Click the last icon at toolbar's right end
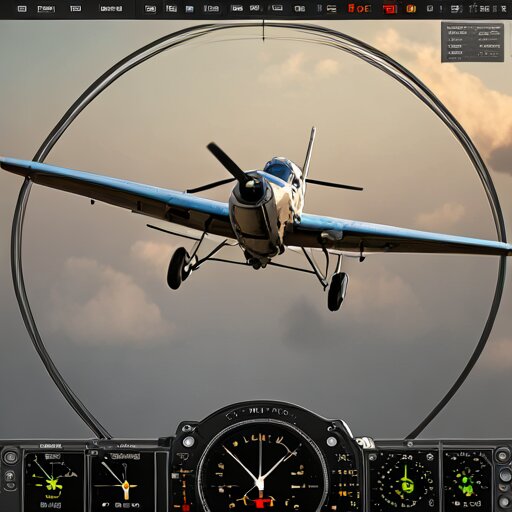Image resolution: width=512 pixels, height=512 pixels. point(504,9)
